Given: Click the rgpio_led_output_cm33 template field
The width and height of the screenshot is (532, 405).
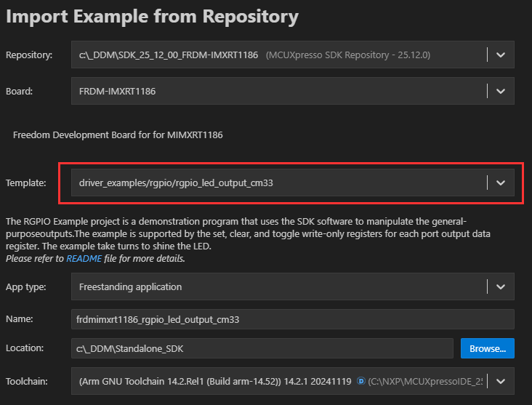Looking at the screenshot, I should tap(292, 183).
